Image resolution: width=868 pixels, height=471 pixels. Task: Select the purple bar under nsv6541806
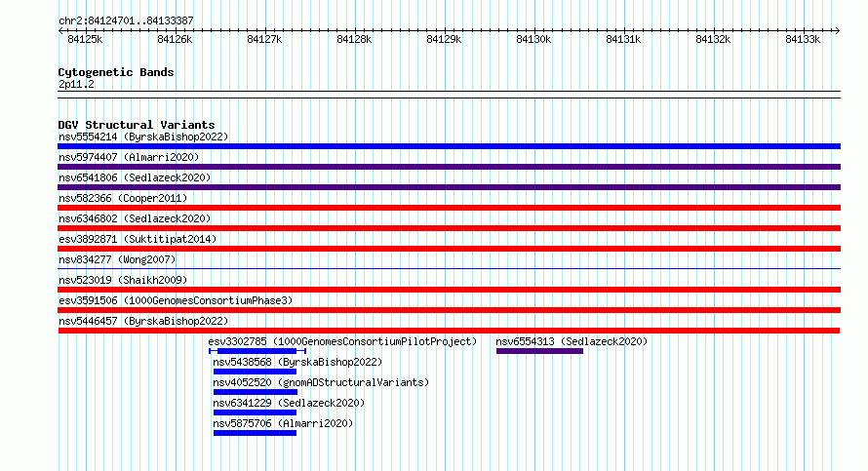(x=449, y=187)
